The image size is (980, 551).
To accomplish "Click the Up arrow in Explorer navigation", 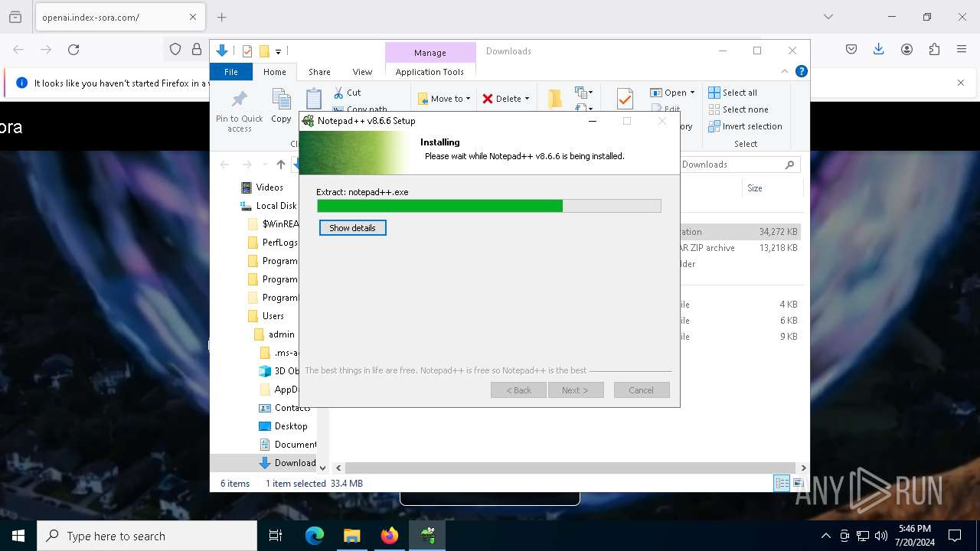I will point(281,165).
